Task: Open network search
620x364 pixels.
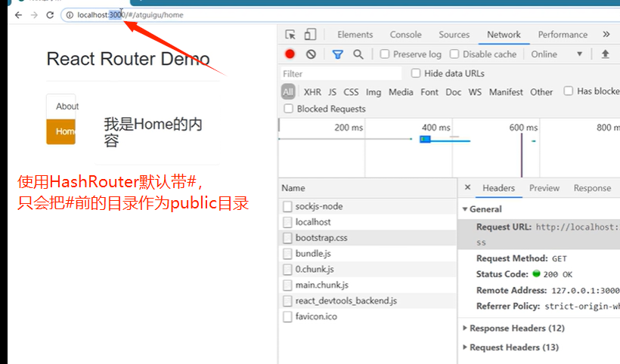Action: click(358, 54)
